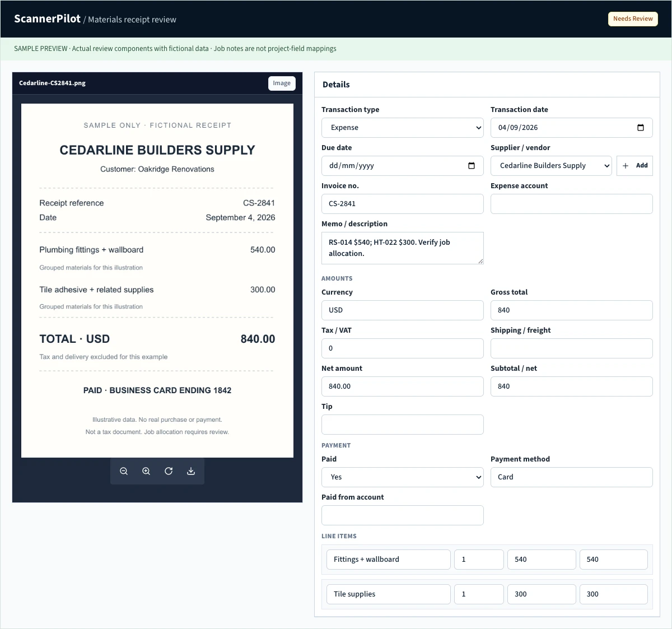Click quantity field of Tile supplies row
672x629 pixels.
pos(479,594)
